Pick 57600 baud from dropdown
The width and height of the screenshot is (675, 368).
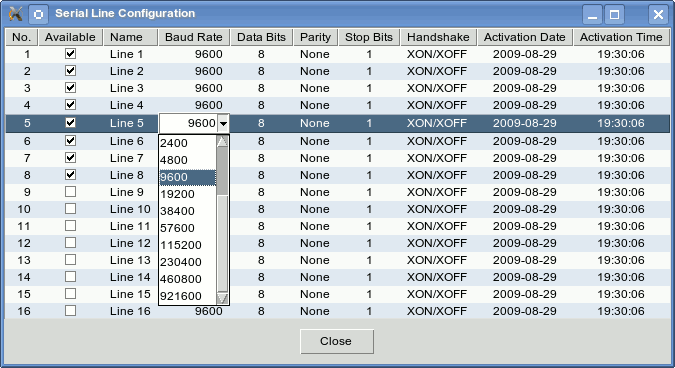pos(188,228)
